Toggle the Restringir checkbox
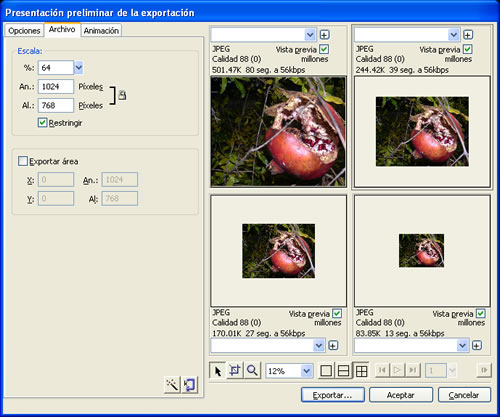Image resolution: width=500 pixels, height=417 pixels. [42, 122]
